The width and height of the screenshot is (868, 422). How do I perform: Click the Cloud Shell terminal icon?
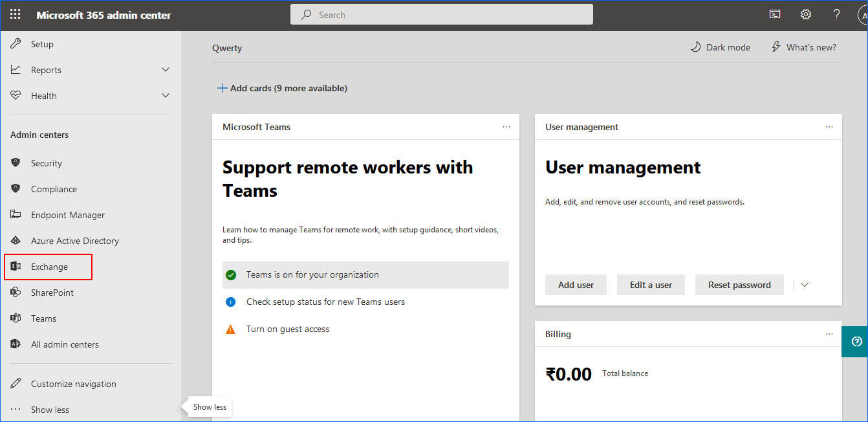click(774, 14)
